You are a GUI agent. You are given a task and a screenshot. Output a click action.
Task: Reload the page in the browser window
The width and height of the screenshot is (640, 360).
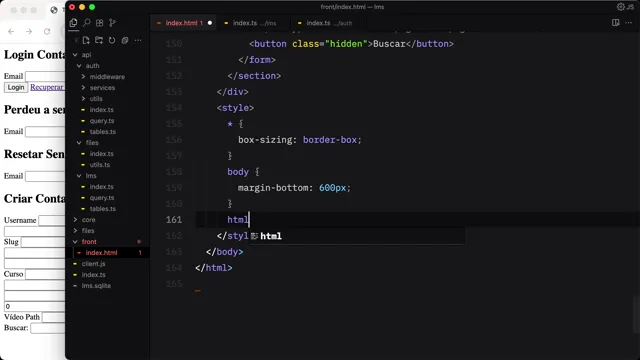click(47, 31)
